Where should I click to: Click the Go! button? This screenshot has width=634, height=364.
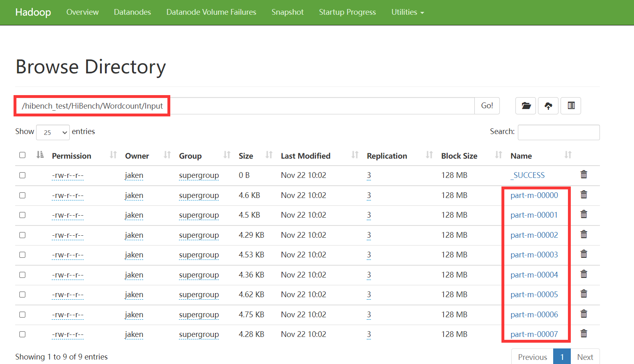487,106
